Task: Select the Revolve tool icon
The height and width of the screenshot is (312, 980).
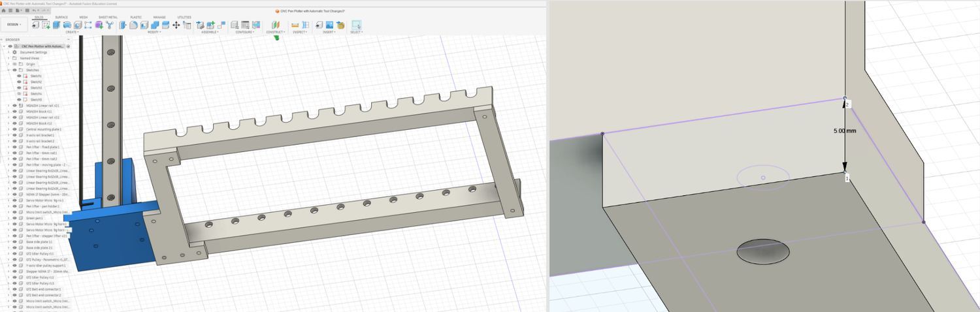Action: [67, 25]
